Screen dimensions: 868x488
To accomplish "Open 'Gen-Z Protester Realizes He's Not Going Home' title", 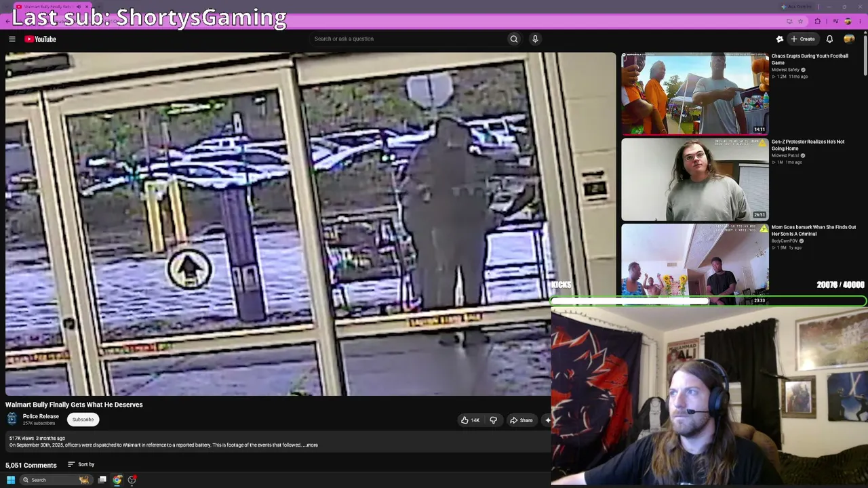I will point(808,145).
